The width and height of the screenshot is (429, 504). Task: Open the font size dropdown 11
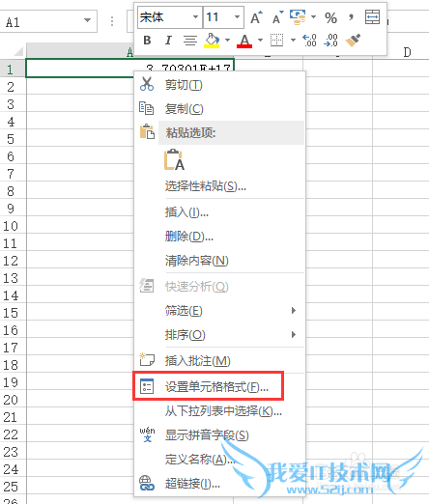pyautogui.click(x=238, y=16)
